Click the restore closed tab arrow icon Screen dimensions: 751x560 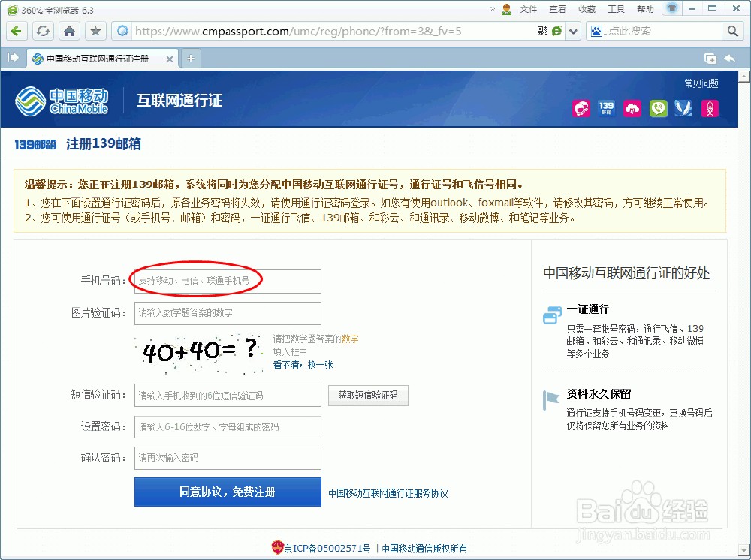pos(730,59)
